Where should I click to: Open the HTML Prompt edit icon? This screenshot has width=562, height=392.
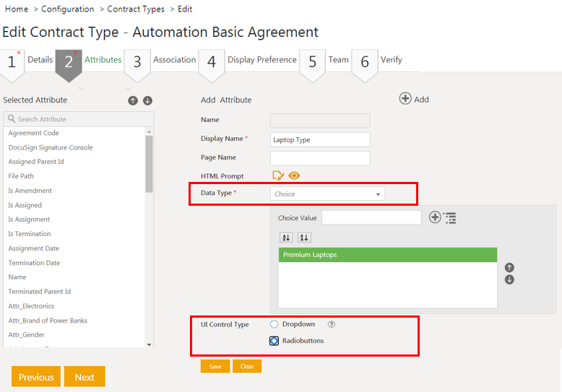(x=277, y=175)
